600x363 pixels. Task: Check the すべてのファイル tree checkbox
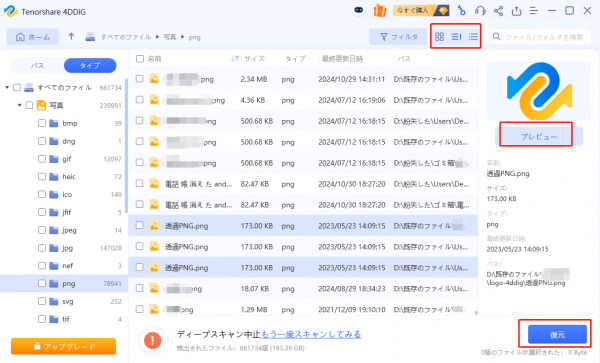point(17,88)
